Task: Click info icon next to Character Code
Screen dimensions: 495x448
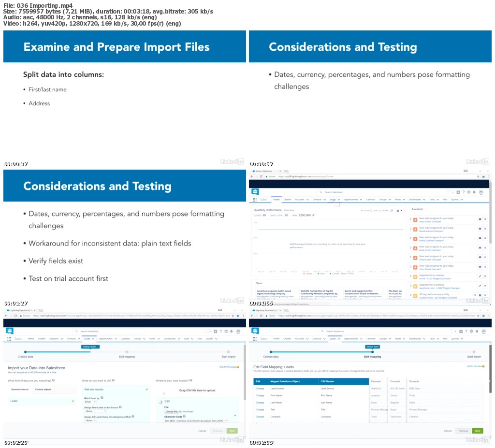Action: [x=184, y=417]
